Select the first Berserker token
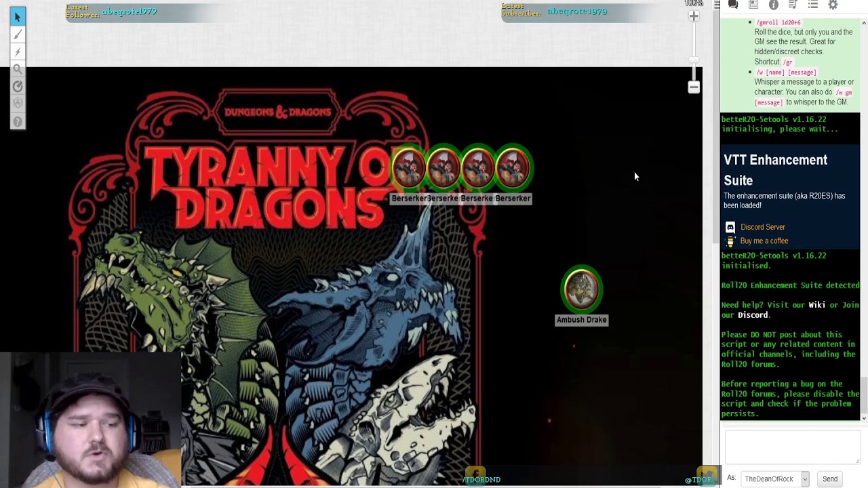The width and height of the screenshot is (868, 488). pos(408,168)
